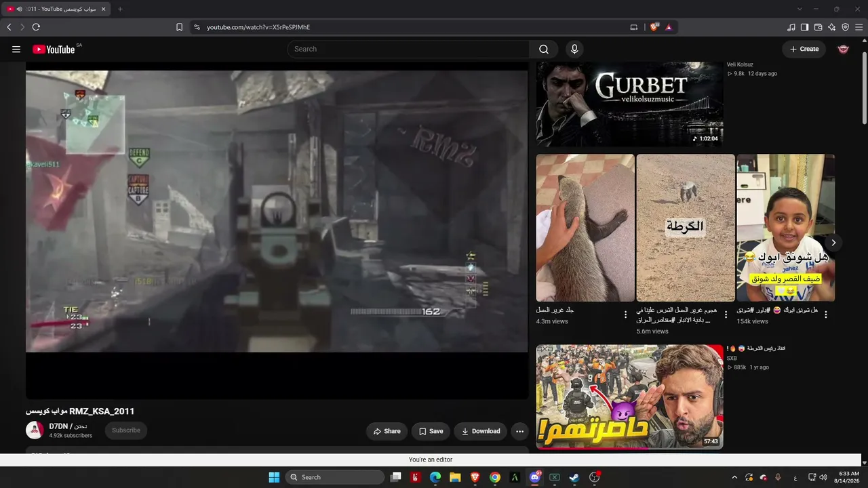Open the short with 154k views

[786, 228]
